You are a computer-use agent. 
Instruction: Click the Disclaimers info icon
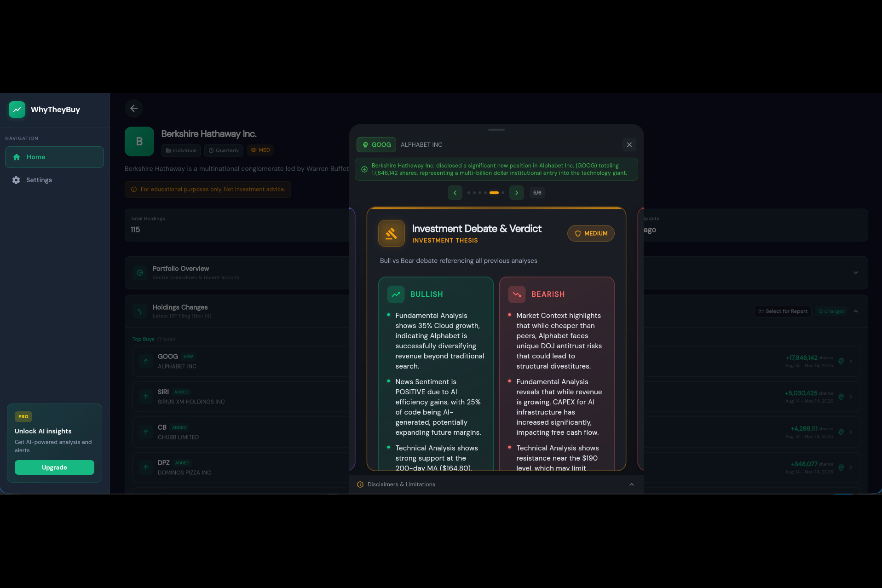360,484
